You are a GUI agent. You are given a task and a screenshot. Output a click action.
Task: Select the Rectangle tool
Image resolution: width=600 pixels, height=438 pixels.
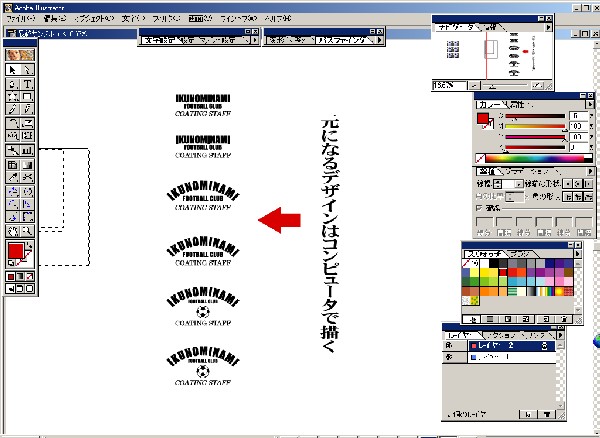click(x=27, y=96)
